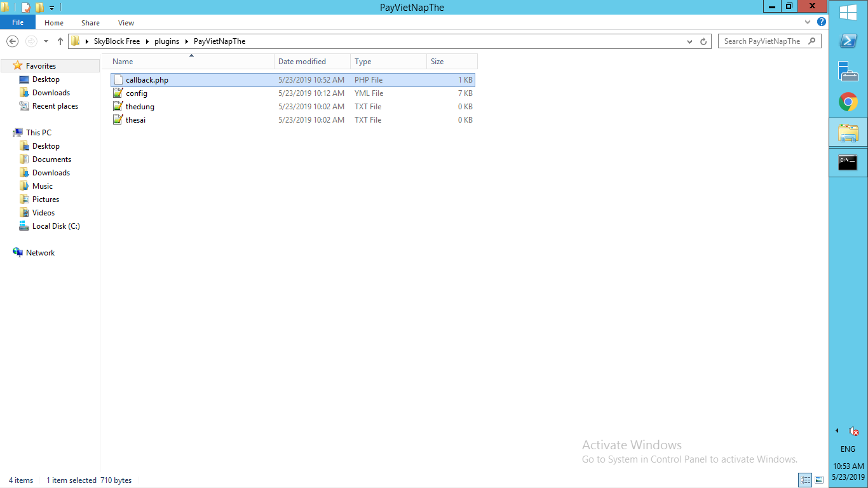The height and width of the screenshot is (488, 868).
Task: Go up one folder level with the Up arrow
Action: pos(60,41)
